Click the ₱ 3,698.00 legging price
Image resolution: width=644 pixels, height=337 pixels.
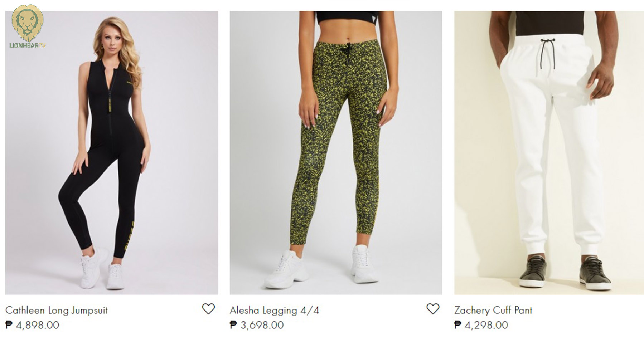pos(257,325)
